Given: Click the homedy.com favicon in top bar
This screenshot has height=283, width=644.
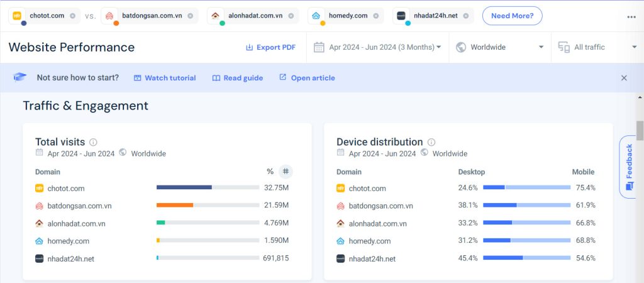Looking at the screenshot, I should pos(317,16).
